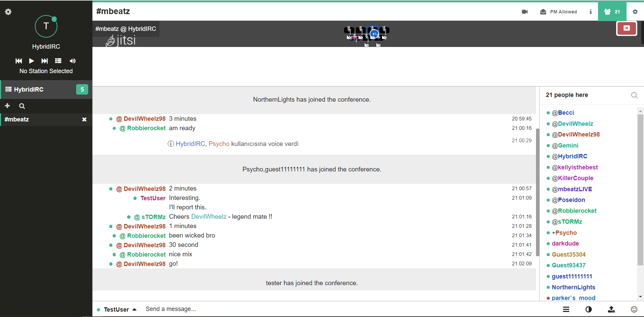
Task: Skip to previous radio station
Action: coord(19,61)
